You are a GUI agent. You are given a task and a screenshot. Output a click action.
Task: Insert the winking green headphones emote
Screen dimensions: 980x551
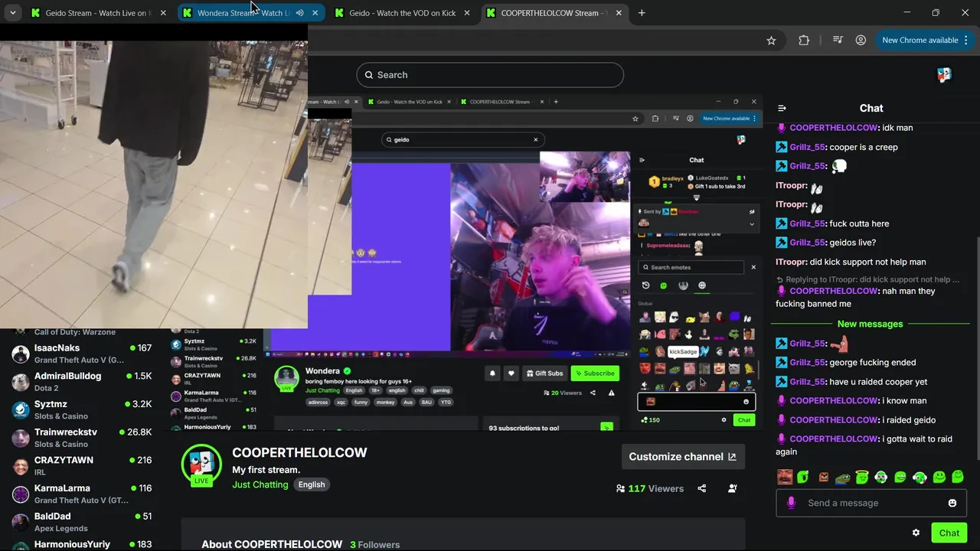click(920, 478)
